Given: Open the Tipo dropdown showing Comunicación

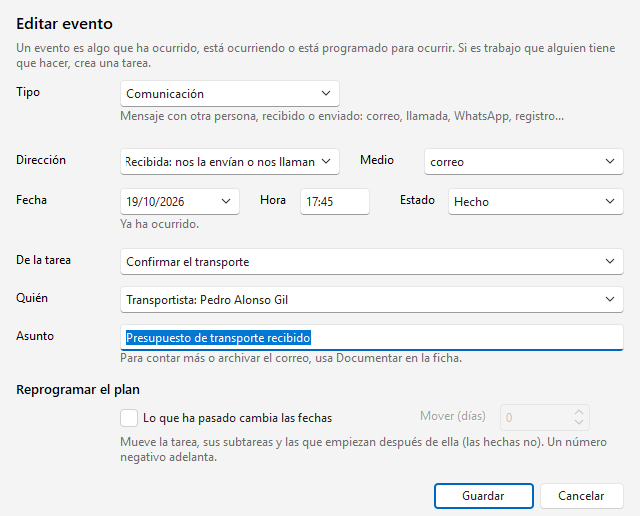Looking at the screenshot, I should coord(229,93).
